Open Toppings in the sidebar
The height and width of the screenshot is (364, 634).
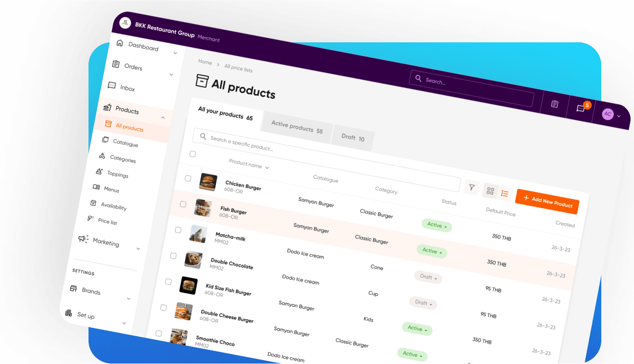pyautogui.click(x=117, y=174)
